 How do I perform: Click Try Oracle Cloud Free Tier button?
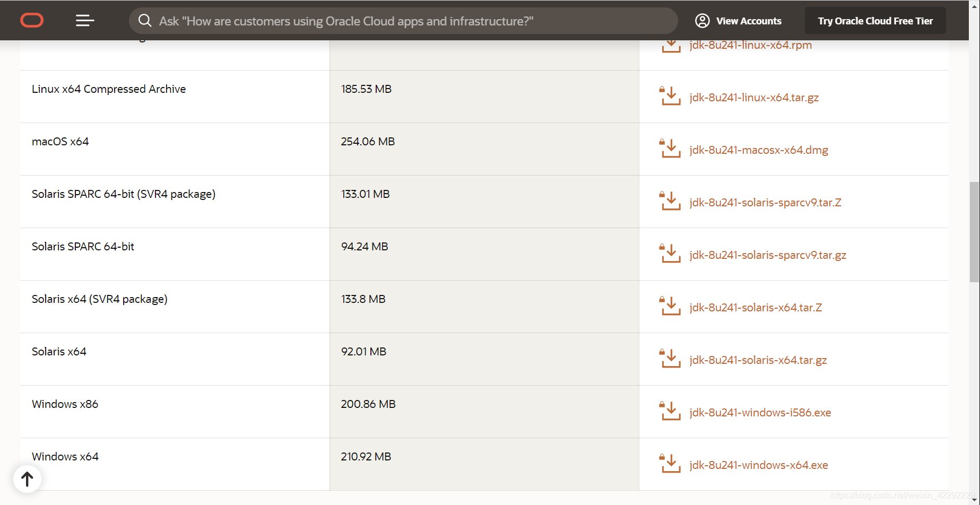tap(875, 21)
